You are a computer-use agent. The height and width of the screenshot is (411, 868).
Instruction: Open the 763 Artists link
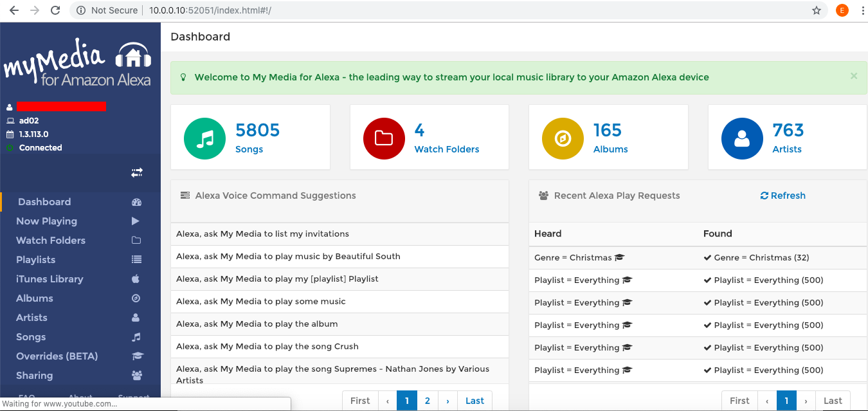(x=788, y=138)
